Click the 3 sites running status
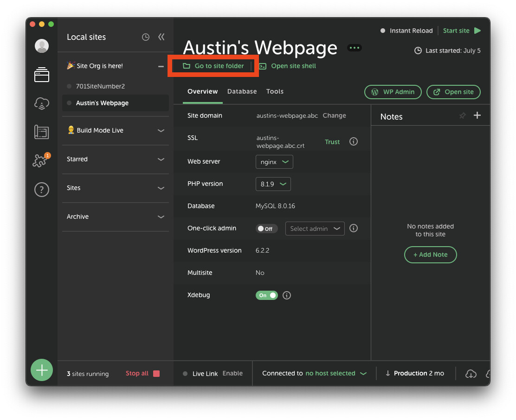 click(x=88, y=374)
